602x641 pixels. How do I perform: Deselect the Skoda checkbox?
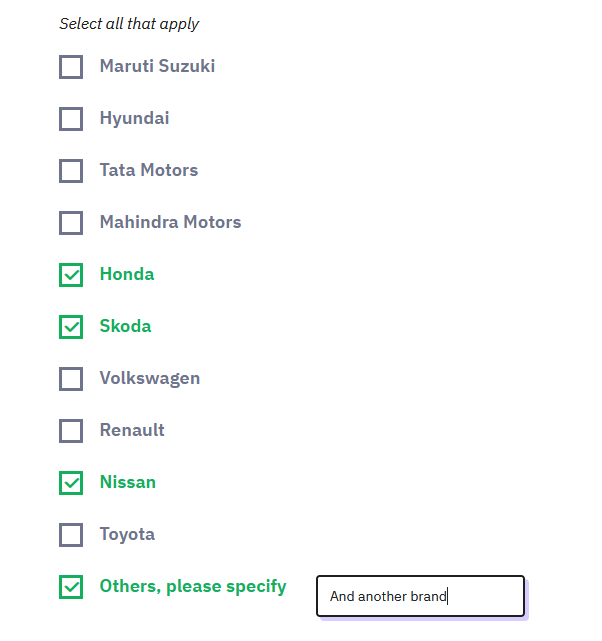[71, 327]
